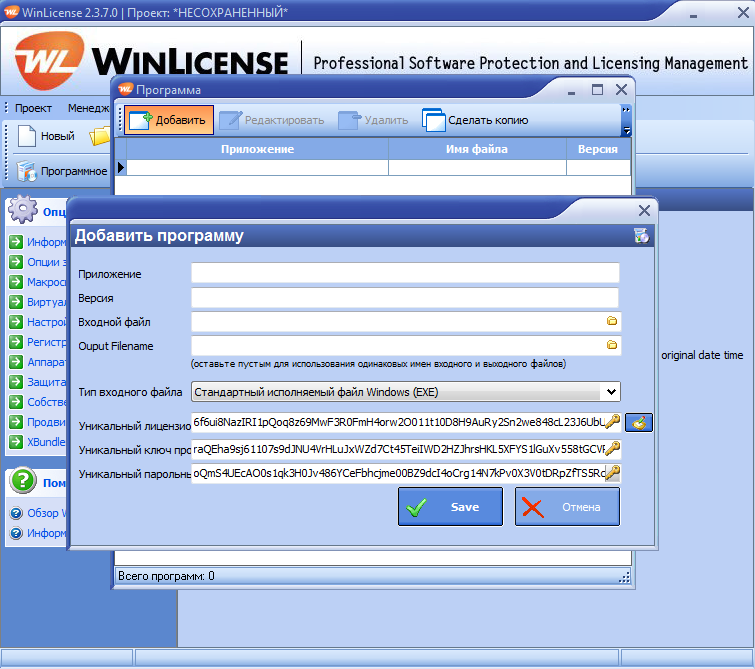The width and height of the screenshot is (755, 669).
Task: Click the blue button right of the license key
Action: 638,422
